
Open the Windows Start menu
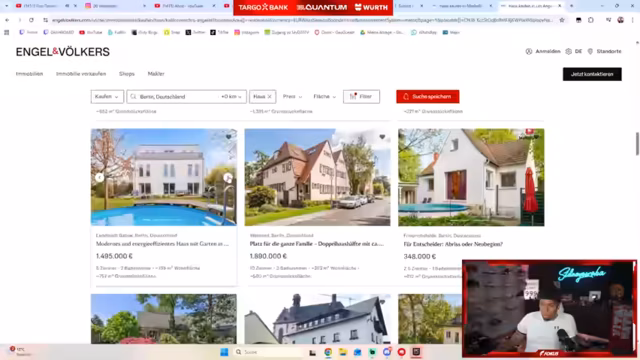(224, 352)
